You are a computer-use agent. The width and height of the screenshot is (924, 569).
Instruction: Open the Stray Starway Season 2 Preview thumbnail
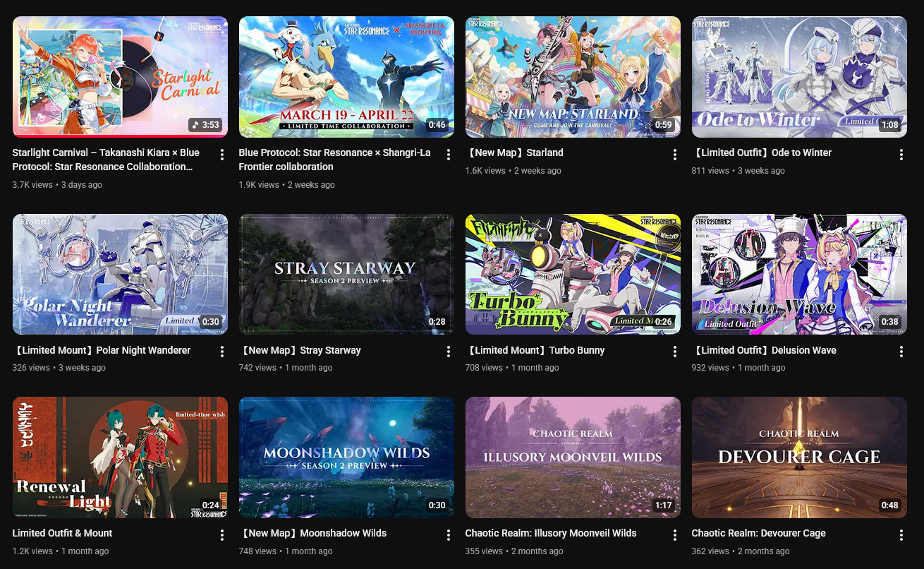[x=346, y=275]
